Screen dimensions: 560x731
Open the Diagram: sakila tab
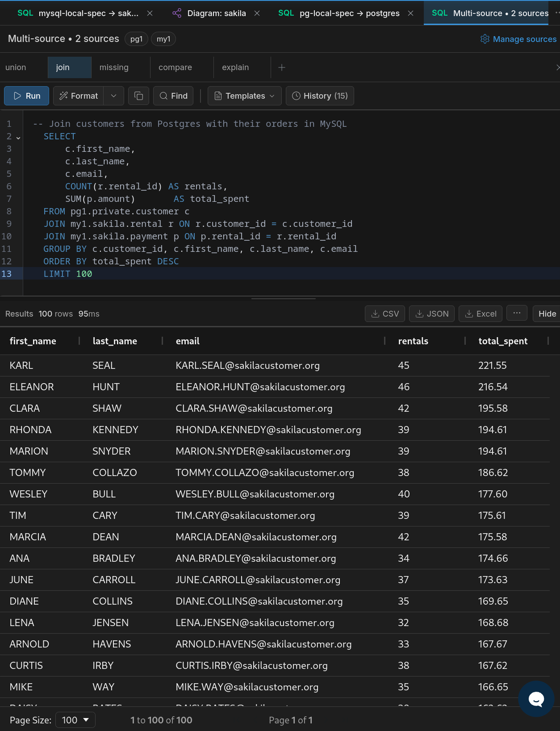(217, 13)
